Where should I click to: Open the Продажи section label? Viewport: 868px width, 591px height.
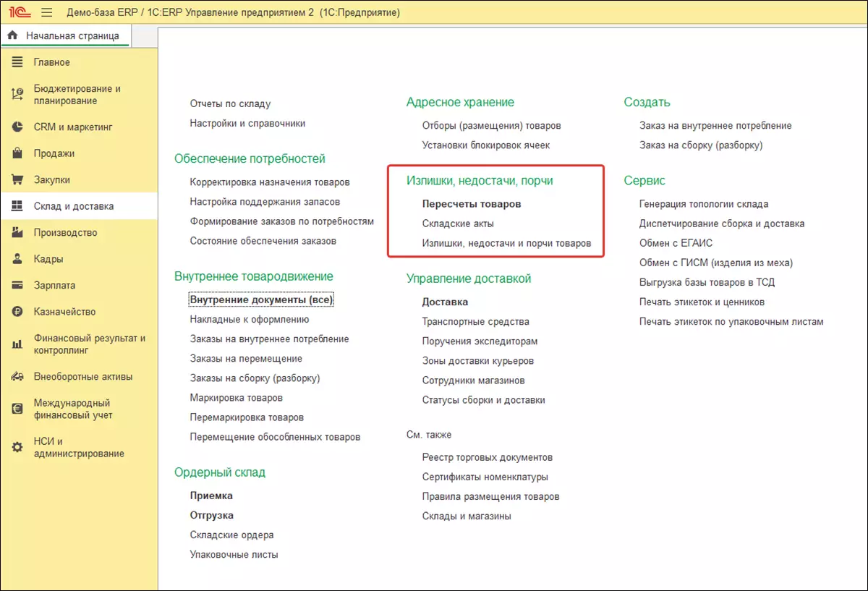point(54,153)
